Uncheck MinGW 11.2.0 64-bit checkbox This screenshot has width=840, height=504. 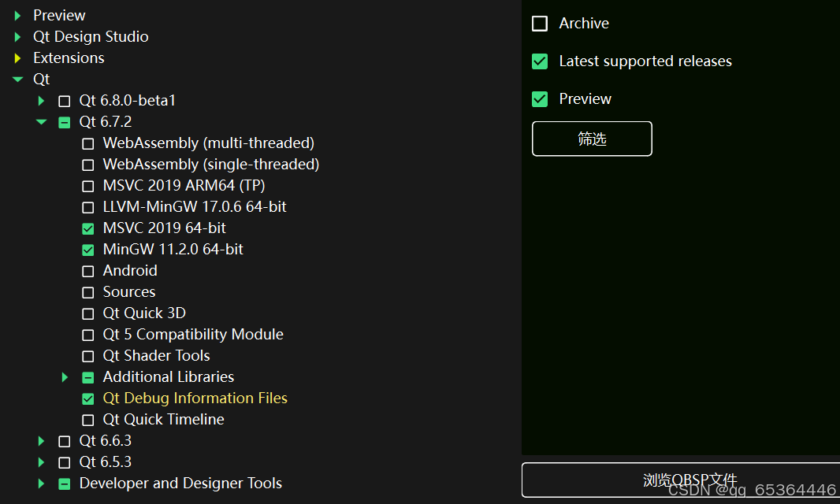(x=87, y=250)
